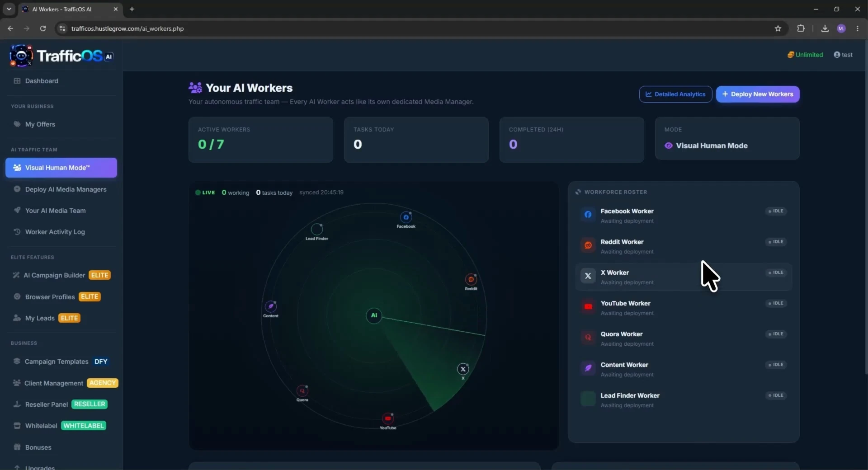Click the Tasks Today card
Image resolution: width=868 pixels, height=470 pixels.
point(416,140)
